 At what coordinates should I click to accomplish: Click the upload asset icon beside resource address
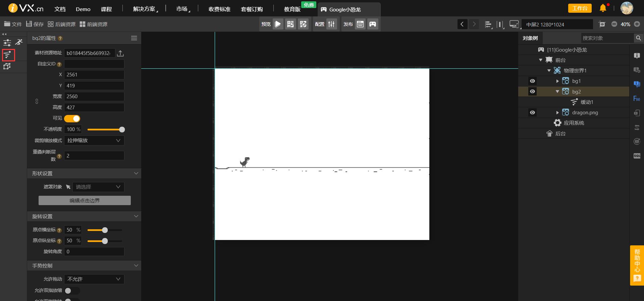121,53
